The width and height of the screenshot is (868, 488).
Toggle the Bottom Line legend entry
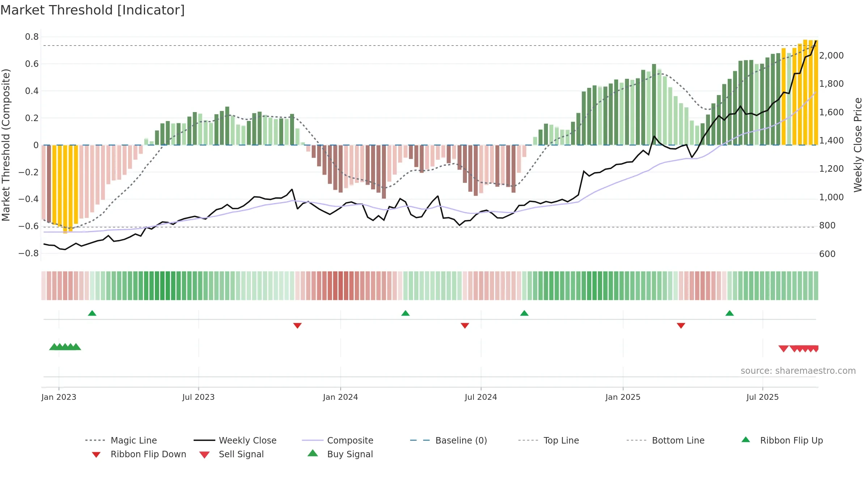[x=665, y=440]
